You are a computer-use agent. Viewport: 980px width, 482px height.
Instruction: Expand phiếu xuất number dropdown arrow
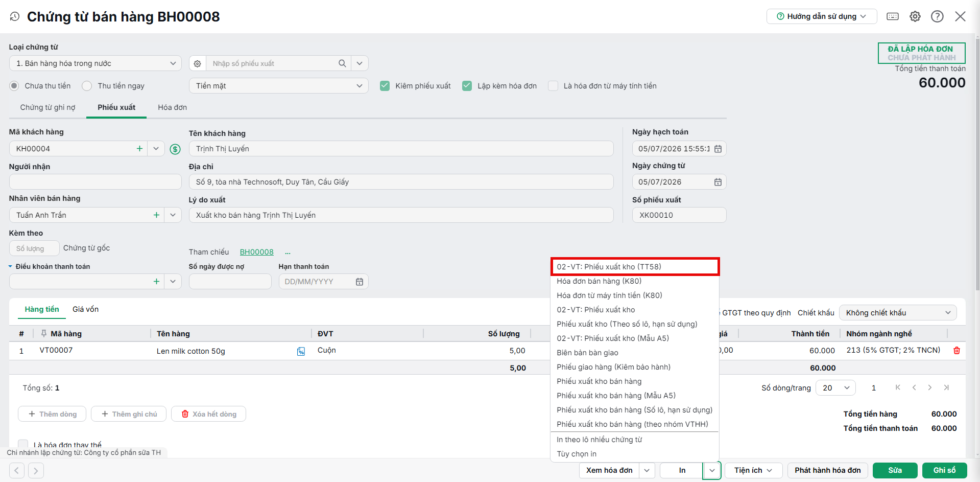click(360, 63)
